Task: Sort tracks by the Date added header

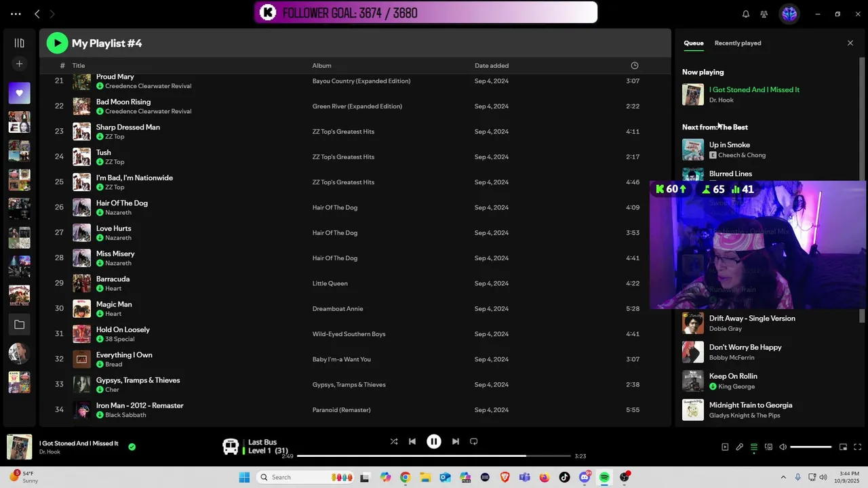Action: pos(492,66)
